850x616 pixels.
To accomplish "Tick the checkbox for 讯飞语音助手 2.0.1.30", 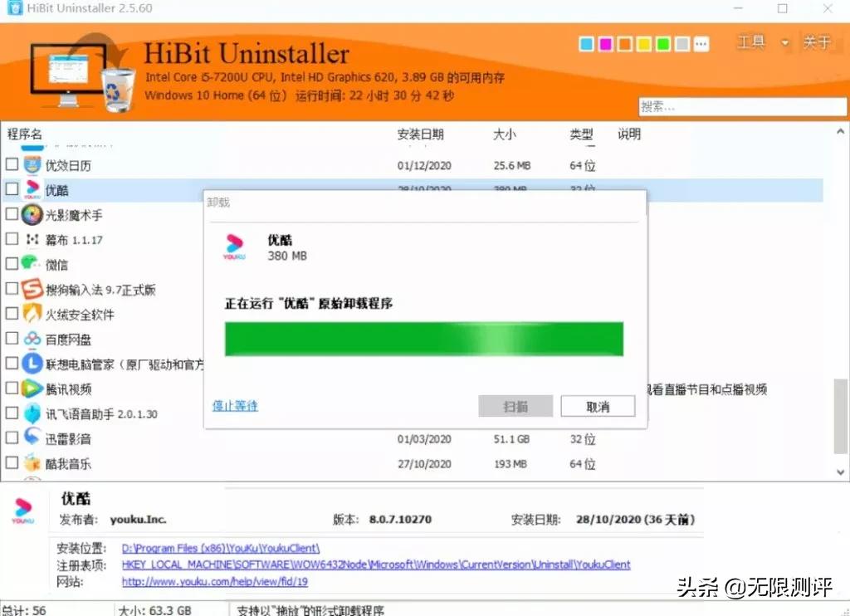I will [12, 413].
